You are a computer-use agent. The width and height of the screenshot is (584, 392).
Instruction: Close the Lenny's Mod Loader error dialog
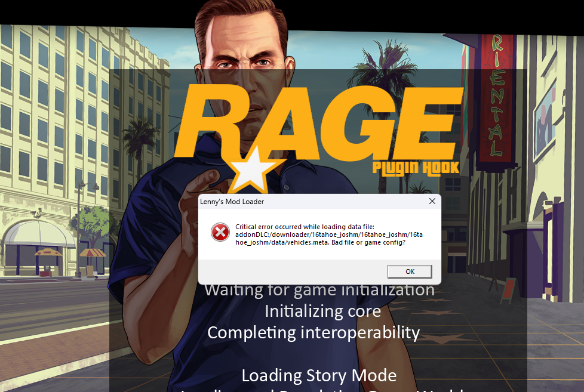click(x=432, y=202)
